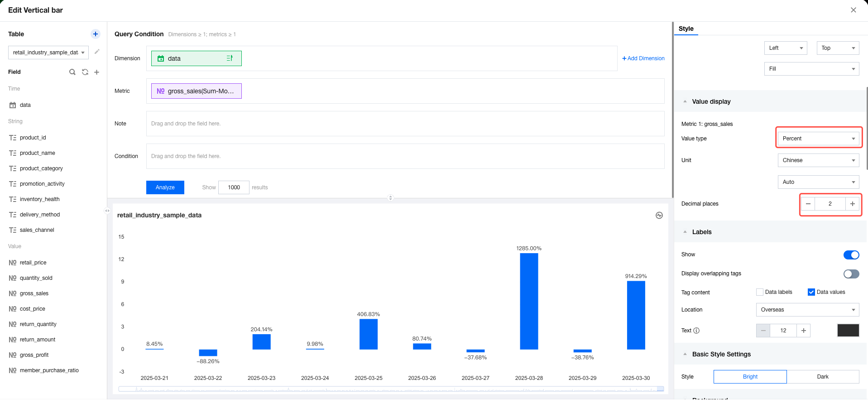Select the Dark style option
The image size is (868, 403).
click(823, 377)
